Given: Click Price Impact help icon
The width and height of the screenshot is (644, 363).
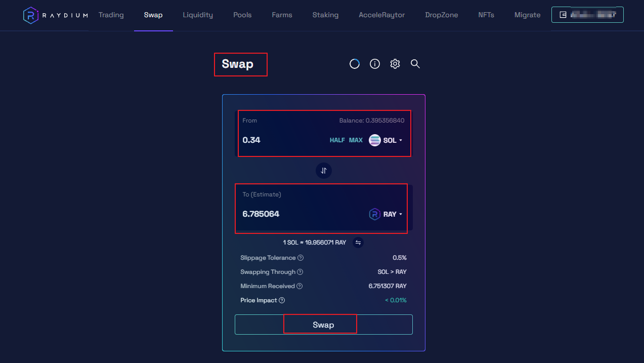Looking at the screenshot, I should [x=282, y=300].
